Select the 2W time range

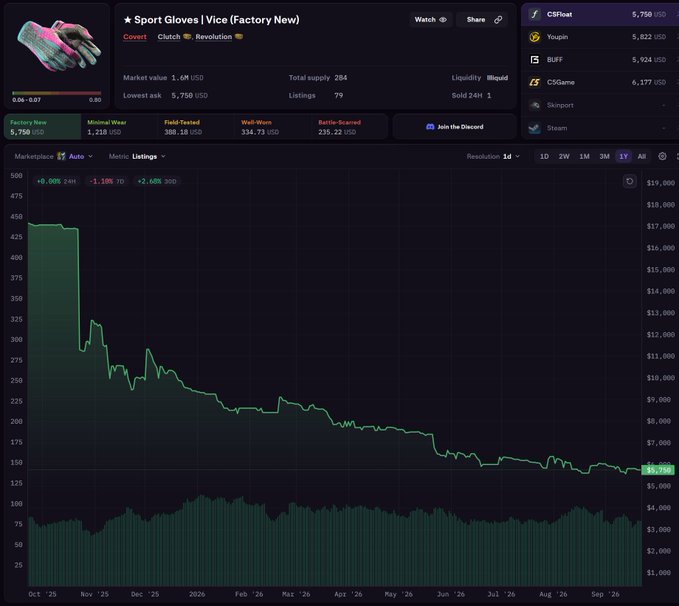(x=564, y=156)
